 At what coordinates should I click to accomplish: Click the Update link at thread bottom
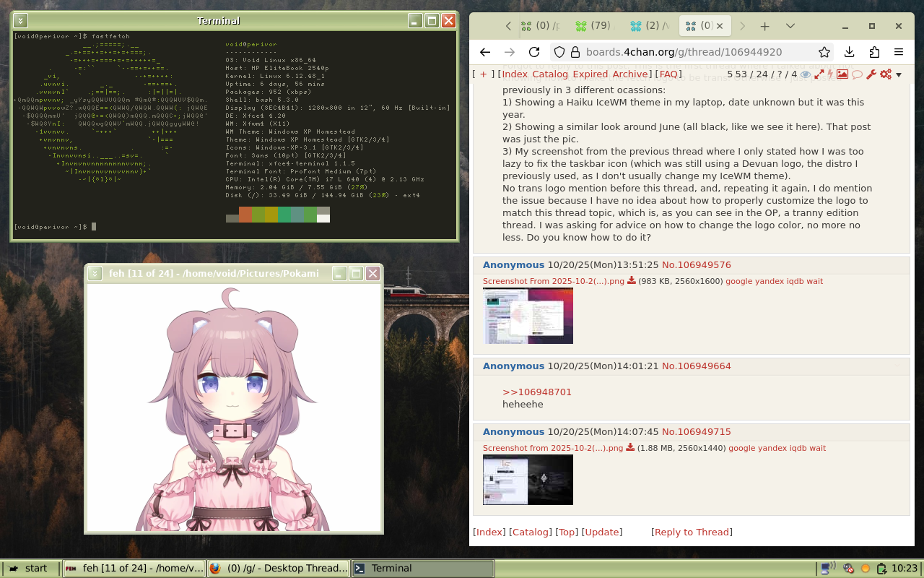(602, 532)
